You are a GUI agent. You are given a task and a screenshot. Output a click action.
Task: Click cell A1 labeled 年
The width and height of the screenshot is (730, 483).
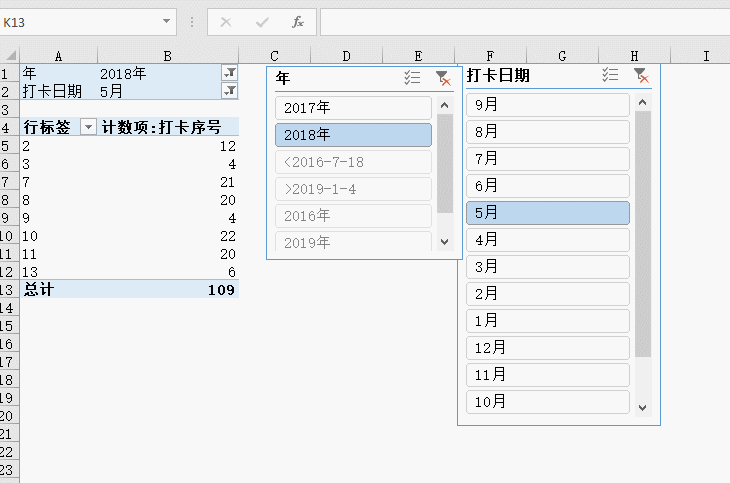pos(59,73)
